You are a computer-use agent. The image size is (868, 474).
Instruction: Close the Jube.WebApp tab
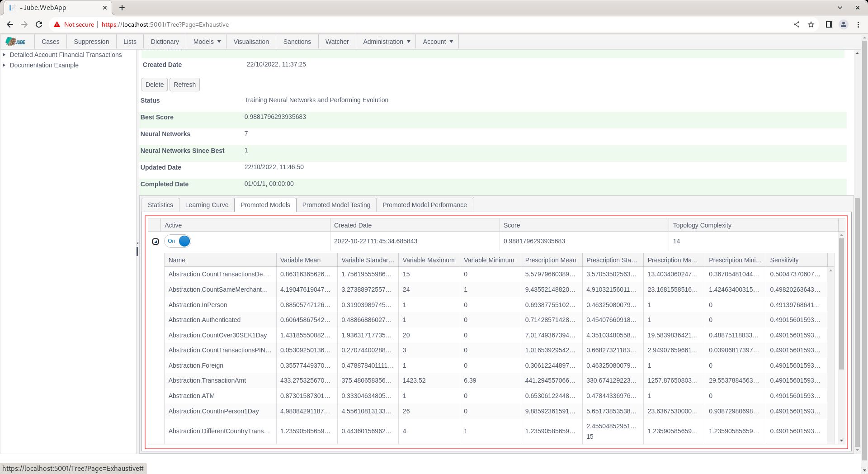pos(105,8)
